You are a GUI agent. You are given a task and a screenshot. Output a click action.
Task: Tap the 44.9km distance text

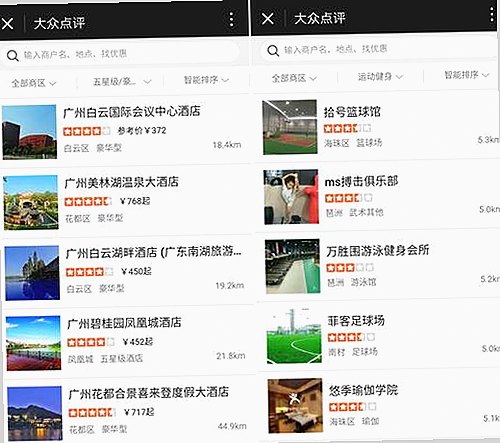[x=232, y=426]
